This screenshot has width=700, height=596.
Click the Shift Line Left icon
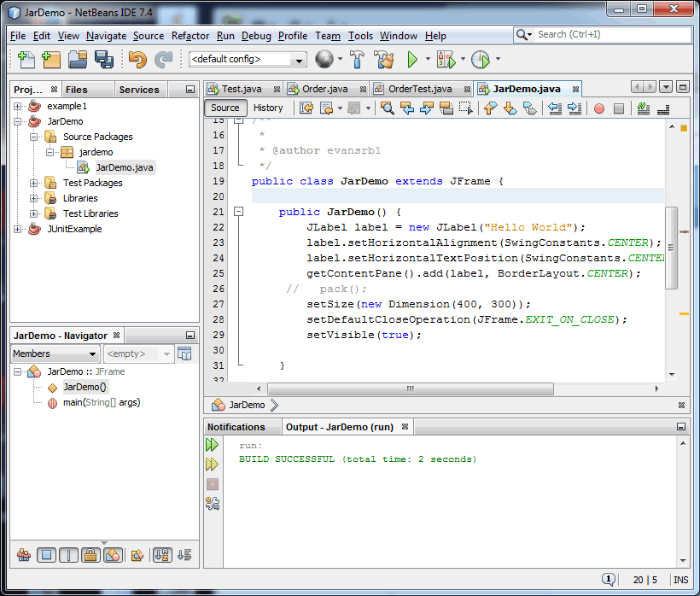coord(555,108)
